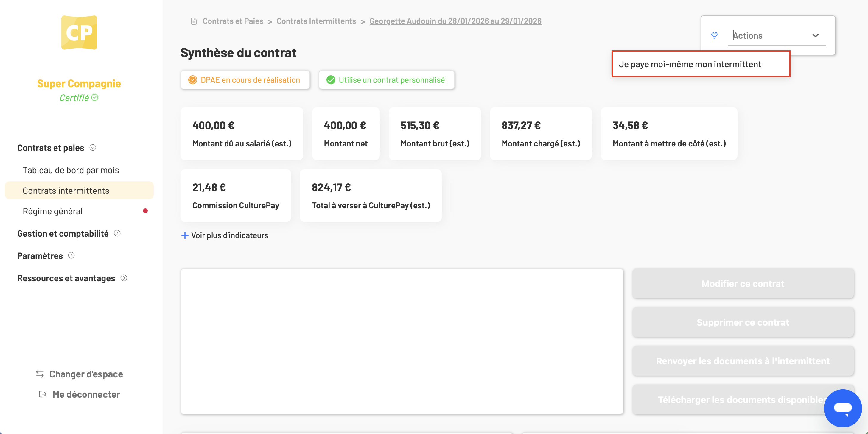This screenshot has width=868, height=434.
Task: Click the Georgette Audouin breadcrumb link
Action: click(455, 21)
